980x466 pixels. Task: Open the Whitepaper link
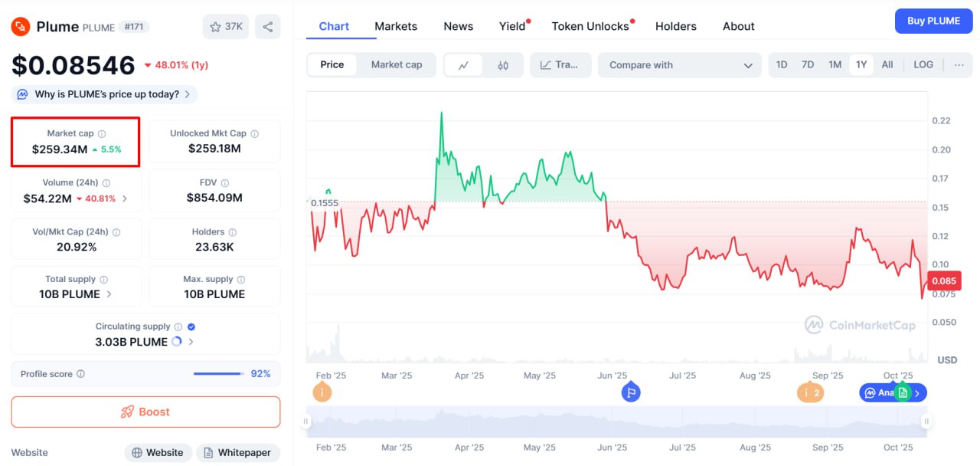pyautogui.click(x=238, y=452)
